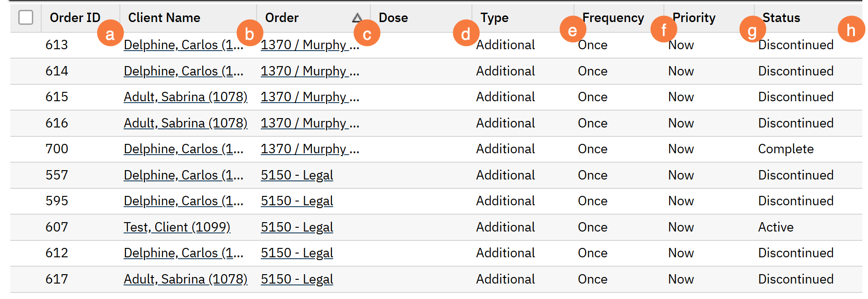The image size is (868, 299).
Task: Click the orange 'b' annotation marker
Action: [250, 33]
